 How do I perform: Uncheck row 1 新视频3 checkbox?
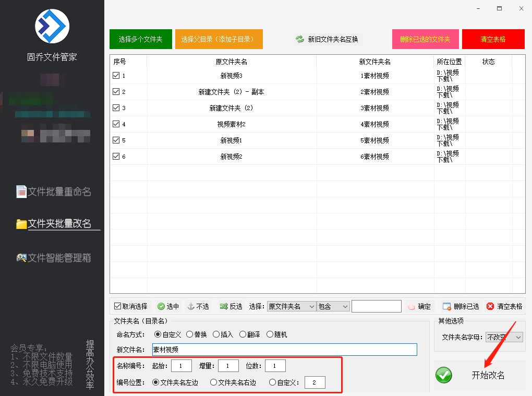tap(116, 75)
